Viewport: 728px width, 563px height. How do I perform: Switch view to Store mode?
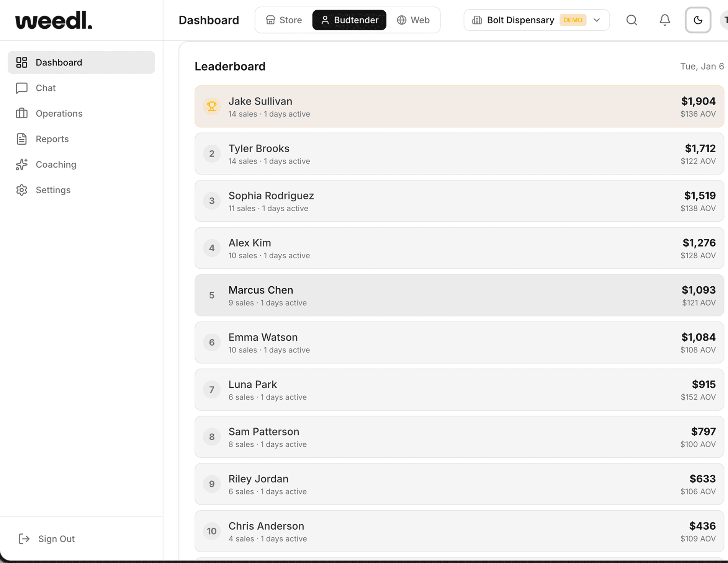click(283, 20)
